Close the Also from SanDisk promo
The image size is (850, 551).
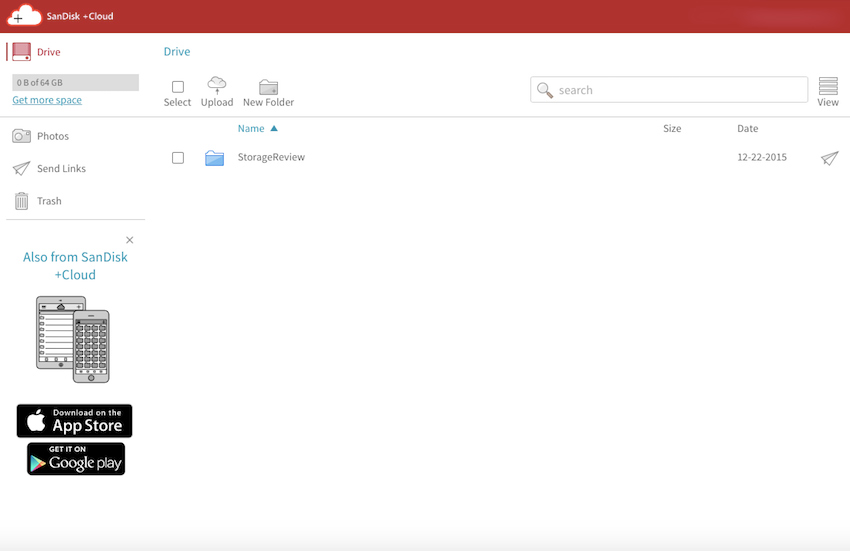[130, 240]
